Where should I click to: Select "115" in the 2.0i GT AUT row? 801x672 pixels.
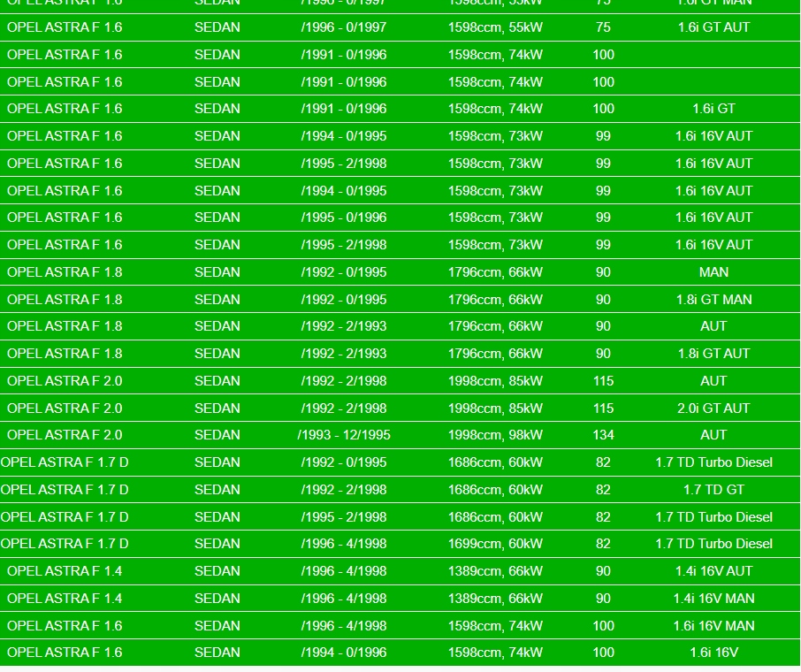pos(603,409)
